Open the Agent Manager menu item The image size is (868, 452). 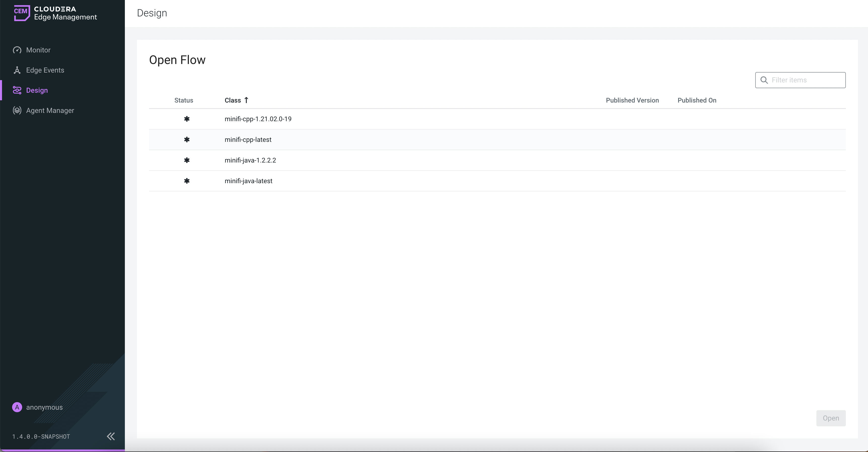pos(50,110)
